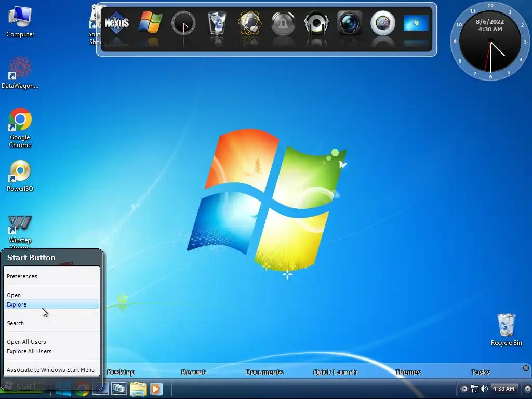Screen dimensions: 532x399
Task: Select the Recycle Bin desktop icon
Action: tap(506, 329)
